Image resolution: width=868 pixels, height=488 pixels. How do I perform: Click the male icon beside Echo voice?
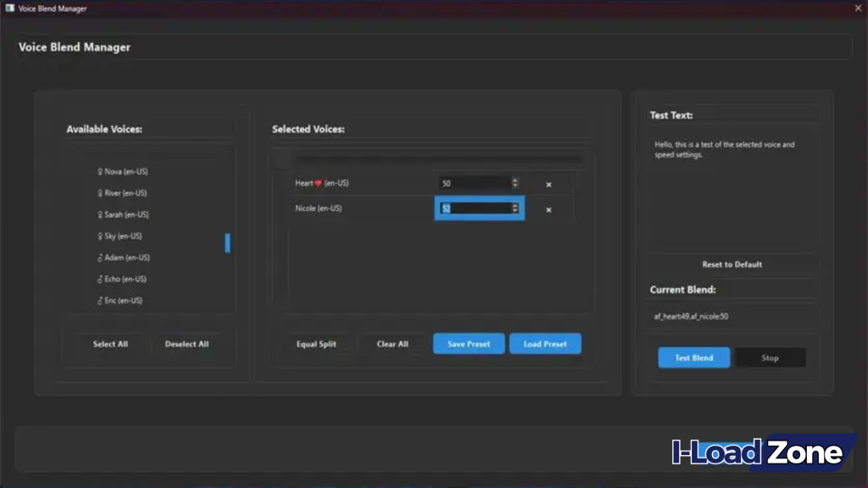pos(100,279)
